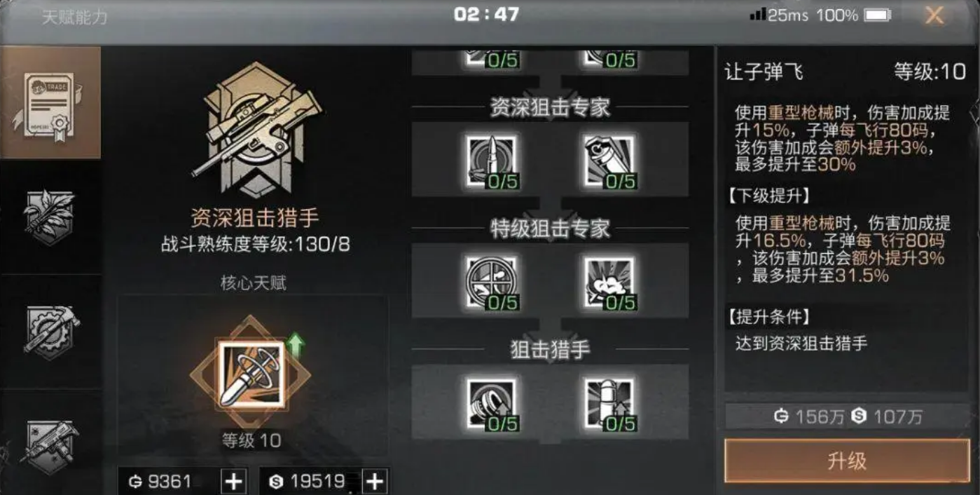Select the explosion impact talent under 特级狙击专家
Image resolution: width=980 pixels, height=495 pixels.
(x=609, y=282)
